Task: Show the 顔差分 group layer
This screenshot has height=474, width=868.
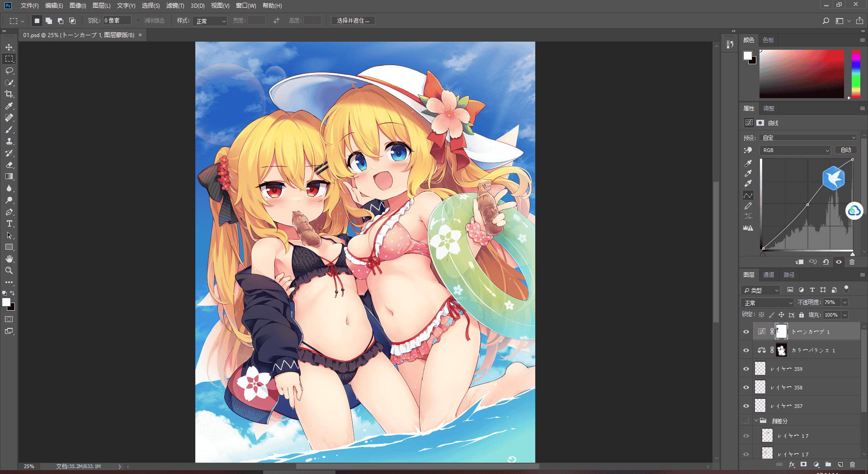Action: tap(746, 421)
